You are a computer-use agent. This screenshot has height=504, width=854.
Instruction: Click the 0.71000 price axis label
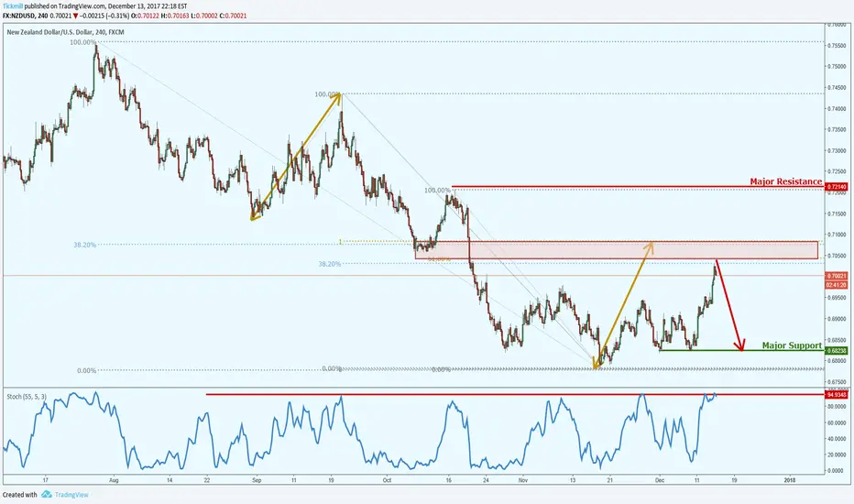tap(837, 235)
